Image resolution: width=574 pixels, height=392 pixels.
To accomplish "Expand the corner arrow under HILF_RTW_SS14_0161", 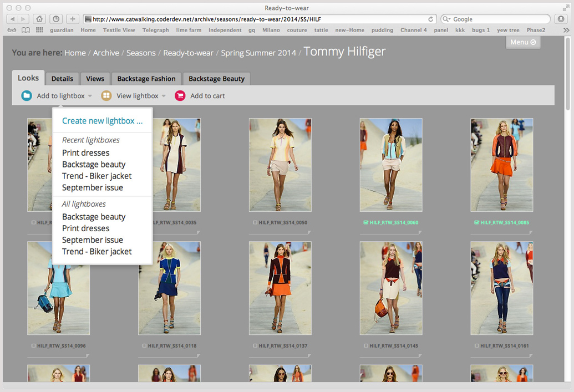I will click(x=531, y=356).
